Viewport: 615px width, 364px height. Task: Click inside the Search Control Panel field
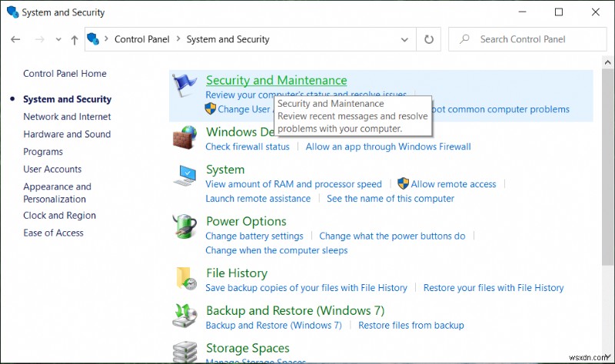[527, 39]
